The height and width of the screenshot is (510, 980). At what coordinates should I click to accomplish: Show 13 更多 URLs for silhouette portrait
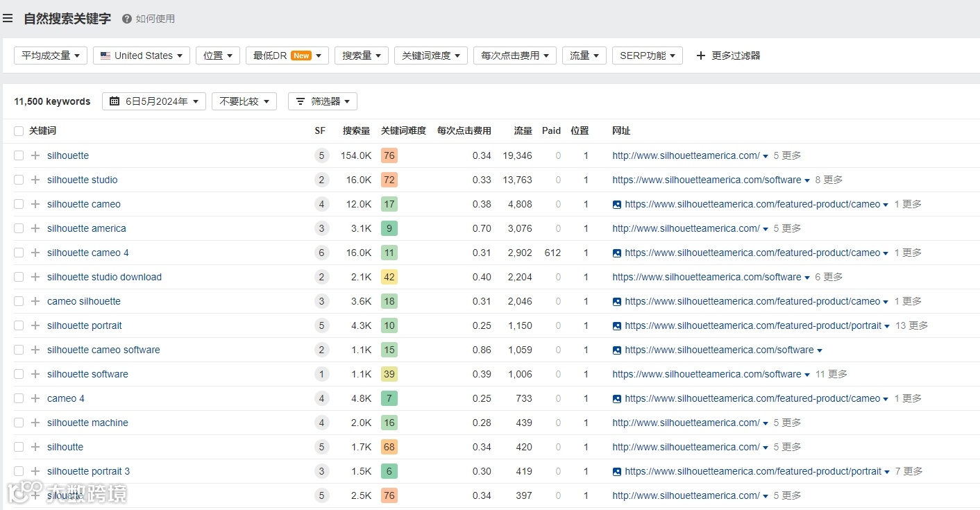pyautogui.click(x=911, y=325)
